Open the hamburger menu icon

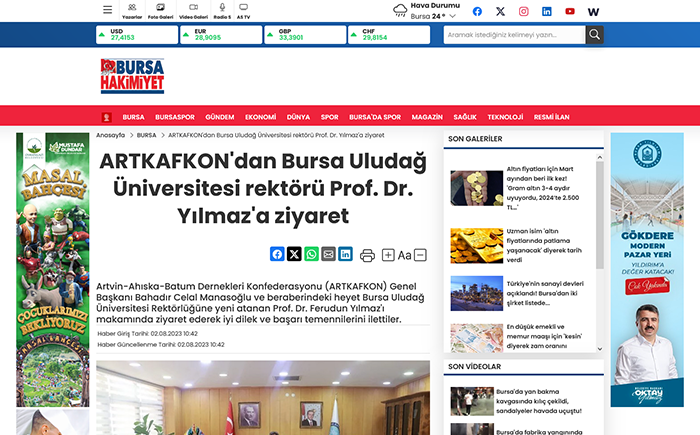(x=108, y=10)
